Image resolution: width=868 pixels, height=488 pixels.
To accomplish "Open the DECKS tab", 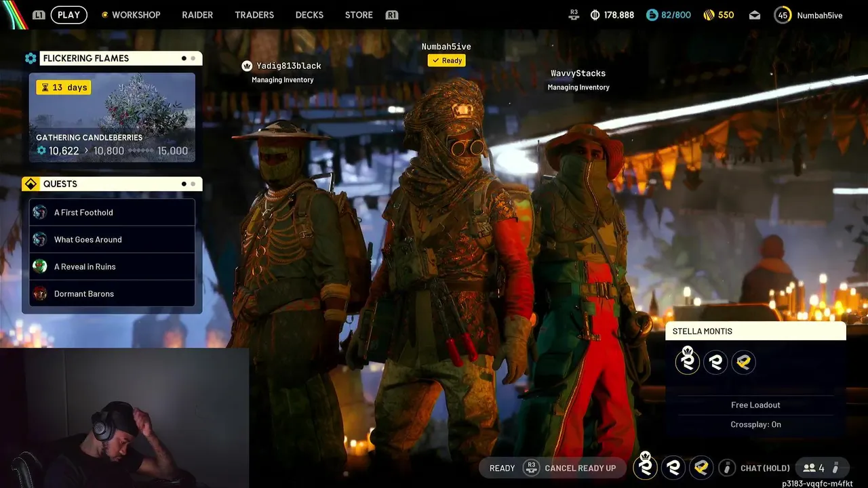I will click(x=309, y=15).
